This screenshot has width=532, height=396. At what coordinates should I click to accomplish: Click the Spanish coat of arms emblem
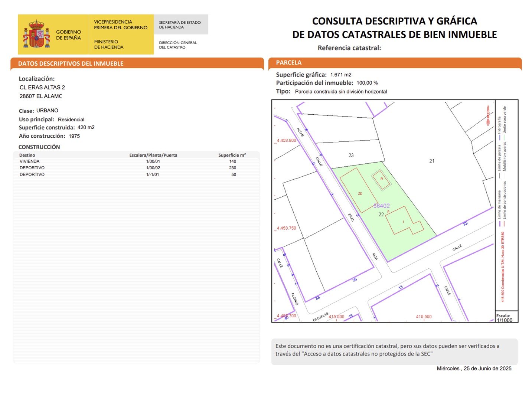click(36, 35)
